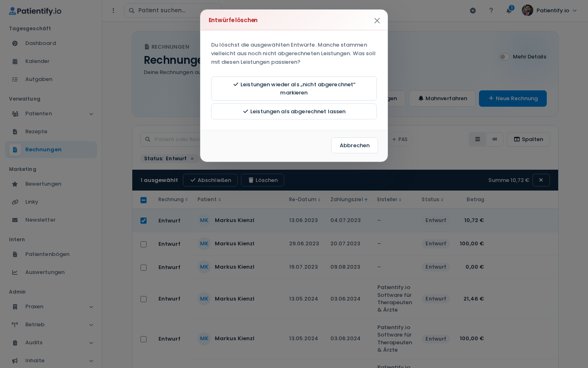Check the 19.07.2023 invoice row checkbox
Image resolution: width=588 pixels, height=368 pixels.
143,267
